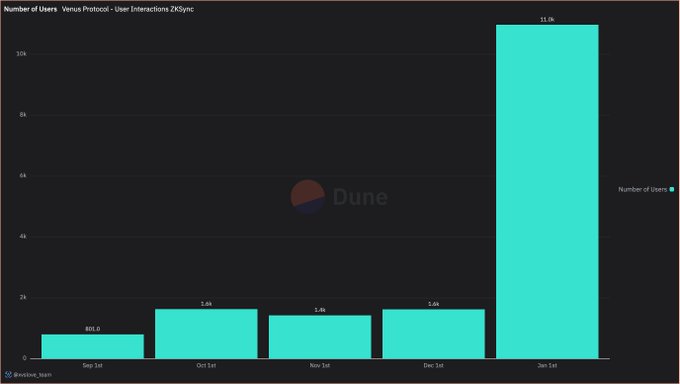Click the 0 y-axis tick label
680x384 pixels.
[x=24, y=358]
